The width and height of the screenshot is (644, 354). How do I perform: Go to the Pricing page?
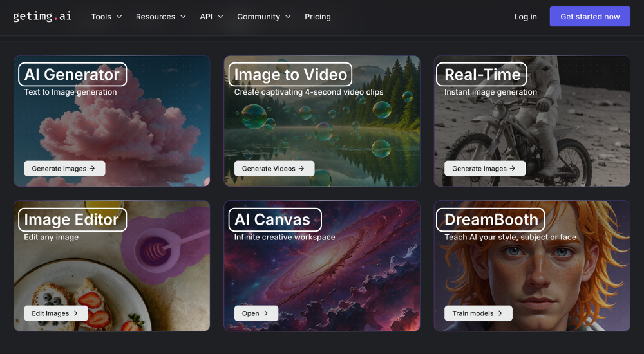(317, 17)
